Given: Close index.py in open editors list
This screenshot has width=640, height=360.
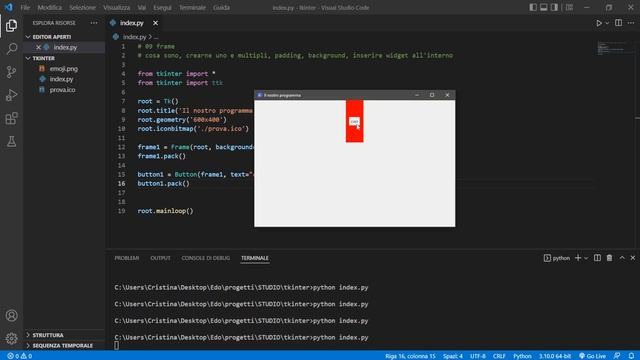Looking at the screenshot, I should click(x=38, y=47).
